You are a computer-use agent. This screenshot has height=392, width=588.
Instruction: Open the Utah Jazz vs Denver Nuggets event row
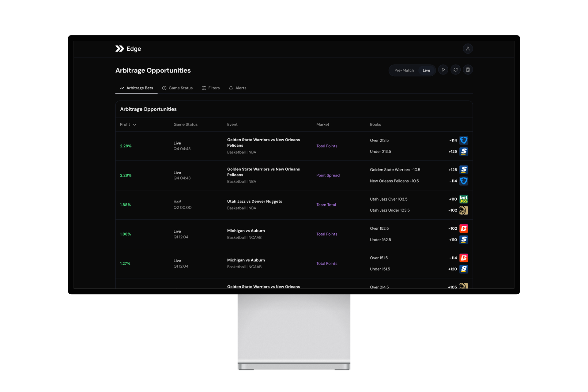pos(254,202)
